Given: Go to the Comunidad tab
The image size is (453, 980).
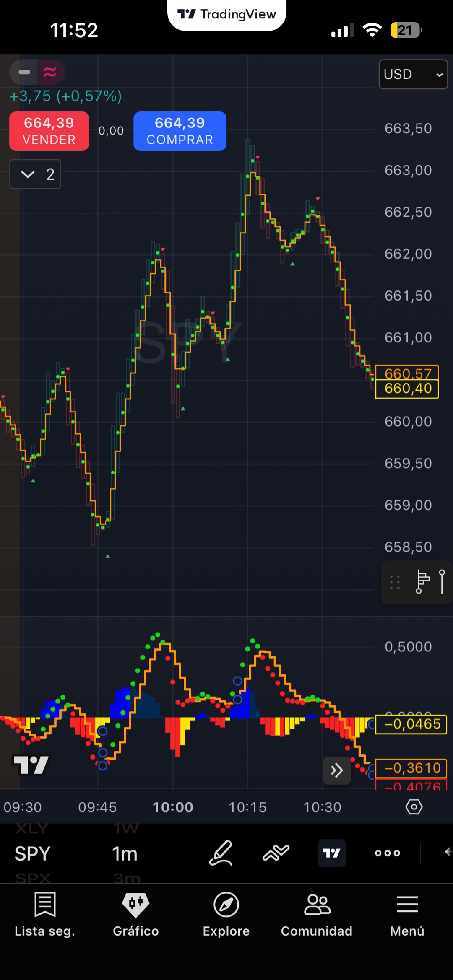Looking at the screenshot, I should [x=317, y=914].
